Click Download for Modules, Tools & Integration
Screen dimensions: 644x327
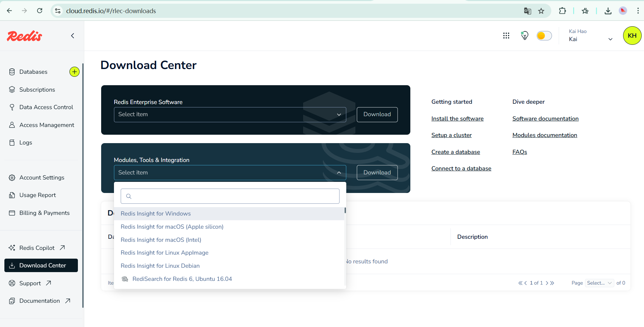click(377, 172)
